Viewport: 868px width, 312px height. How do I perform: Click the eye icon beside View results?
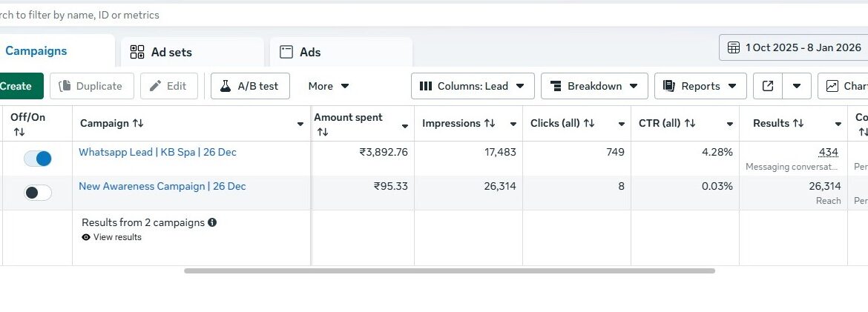tap(86, 237)
